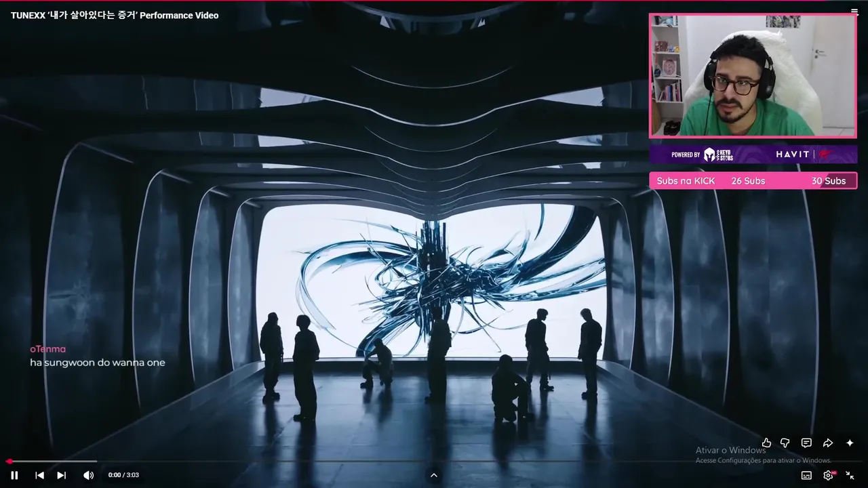This screenshot has width=868, height=488.
Task: Exit fullscreen mode
Action: click(850, 475)
